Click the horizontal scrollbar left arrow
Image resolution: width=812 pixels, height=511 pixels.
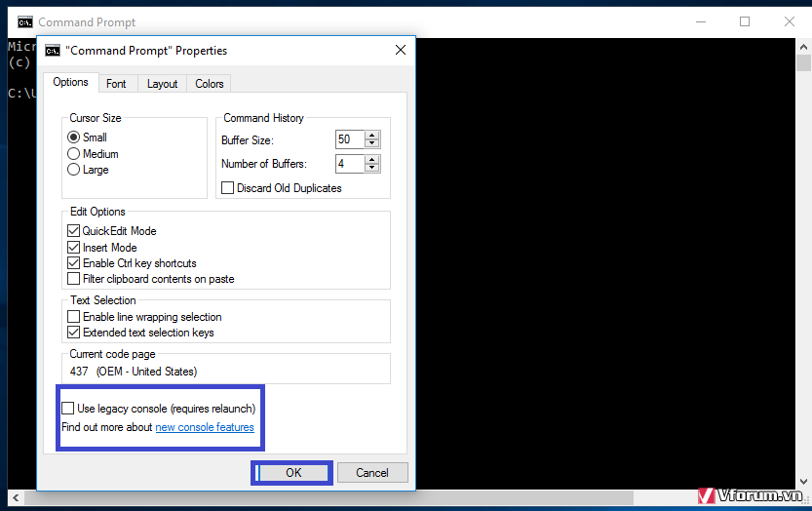click(x=16, y=498)
